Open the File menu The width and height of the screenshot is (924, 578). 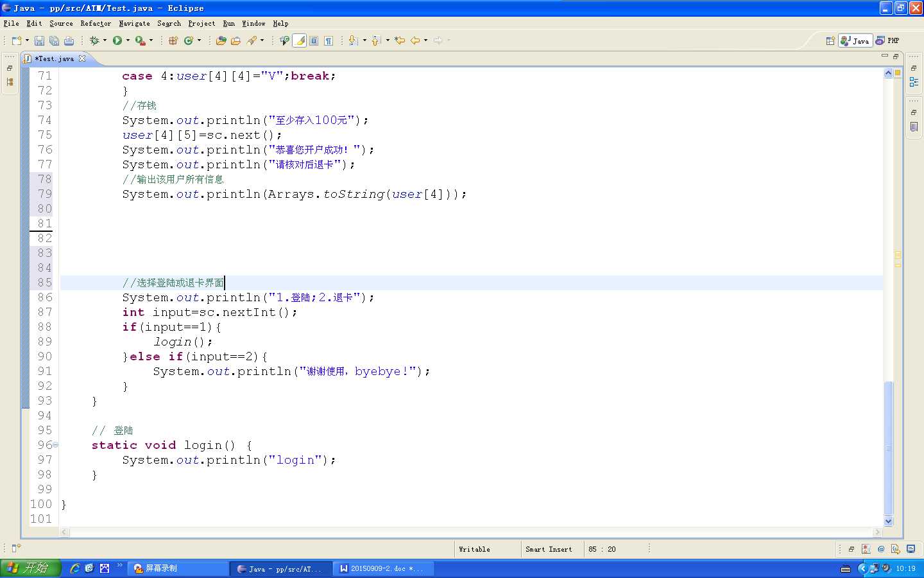click(x=11, y=23)
